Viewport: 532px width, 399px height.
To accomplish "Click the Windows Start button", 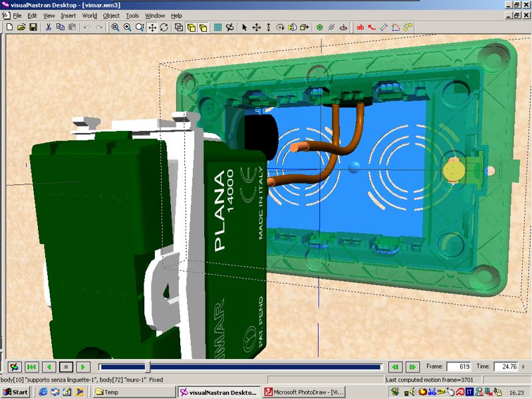I will coord(15,392).
